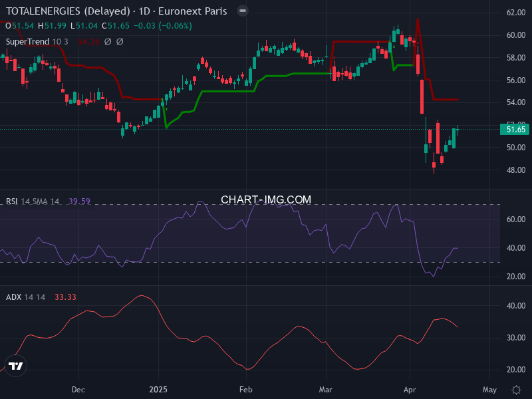Click the low price value L51.04
Screen dimensions: 532x399
pyautogui.click(x=84, y=26)
